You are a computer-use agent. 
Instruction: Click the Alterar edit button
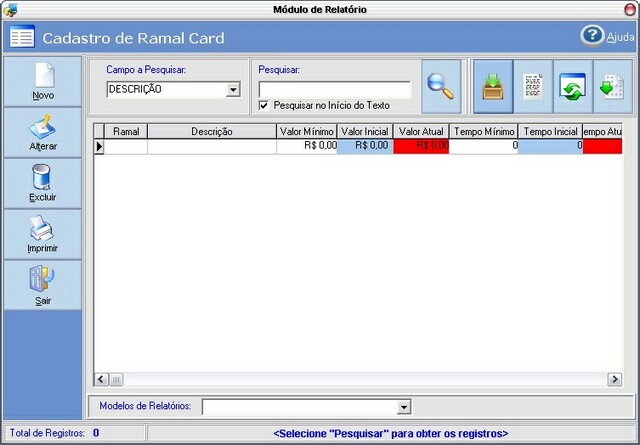(x=43, y=133)
